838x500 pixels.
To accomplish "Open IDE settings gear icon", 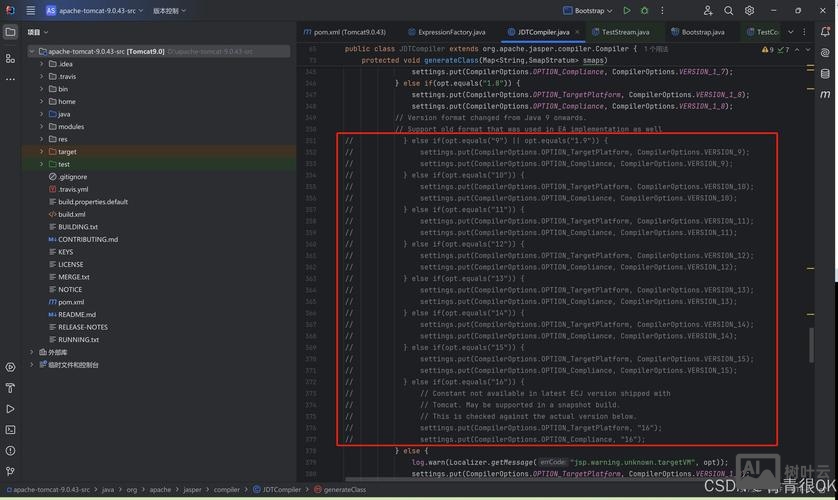I will point(749,10).
